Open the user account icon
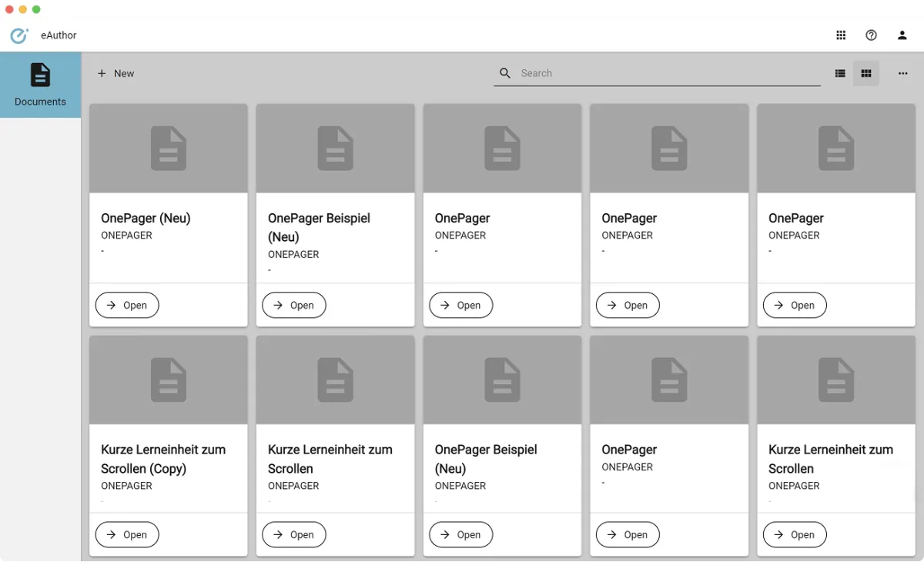 [902, 35]
